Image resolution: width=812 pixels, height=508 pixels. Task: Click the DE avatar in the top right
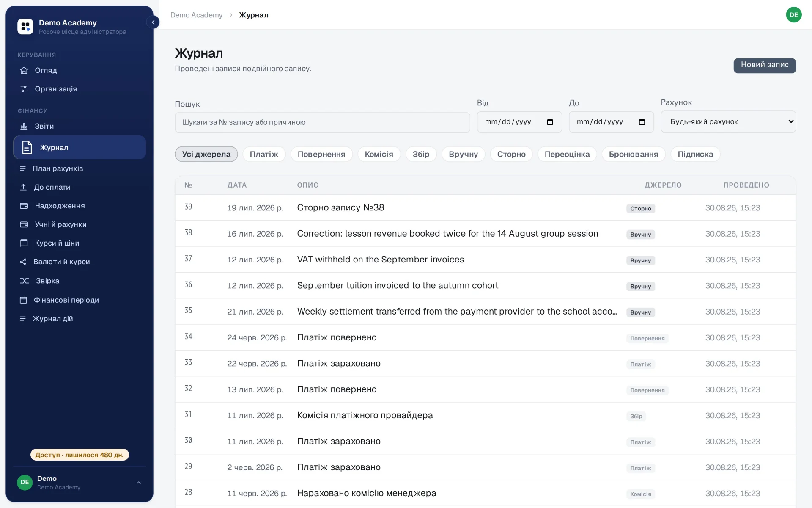click(794, 15)
